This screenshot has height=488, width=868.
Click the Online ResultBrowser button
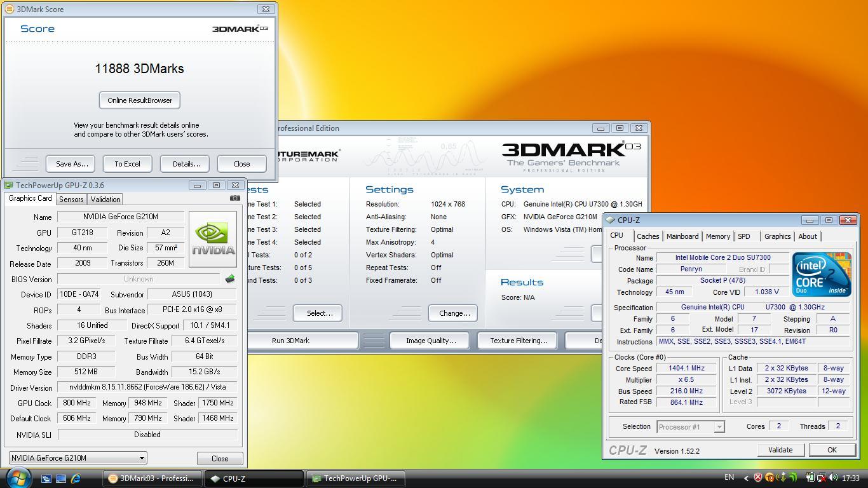tap(140, 100)
